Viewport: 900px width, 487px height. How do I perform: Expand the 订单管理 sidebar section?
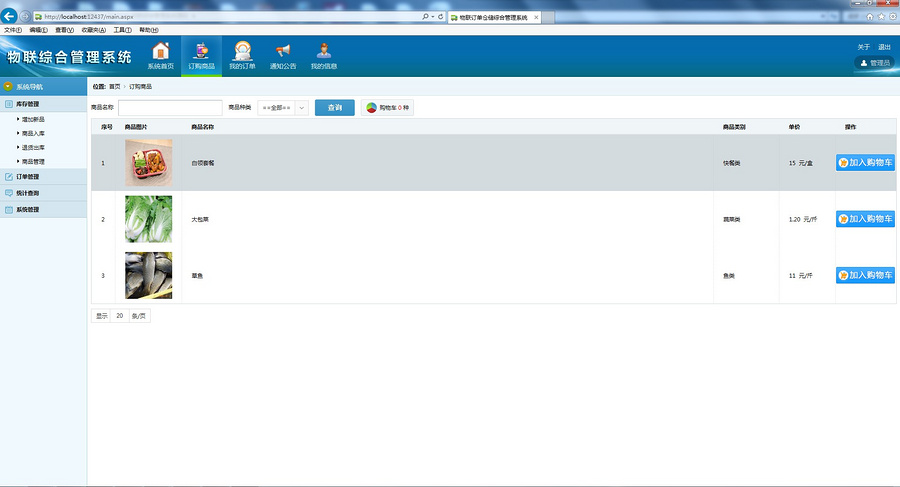44,176
